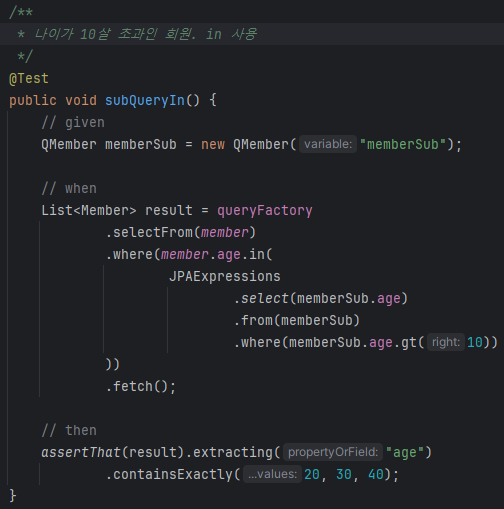Click the "new" keyword
Image resolution: width=504 pixels, height=509 pixels.
(213, 144)
